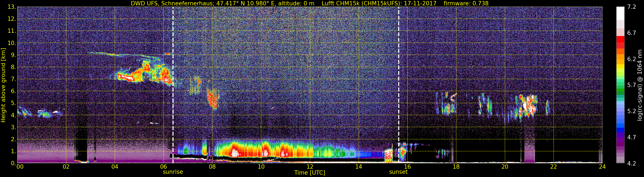Click the y-axis tick label '11.'
This screenshot has height=177, width=644.
(x=12, y=31)
